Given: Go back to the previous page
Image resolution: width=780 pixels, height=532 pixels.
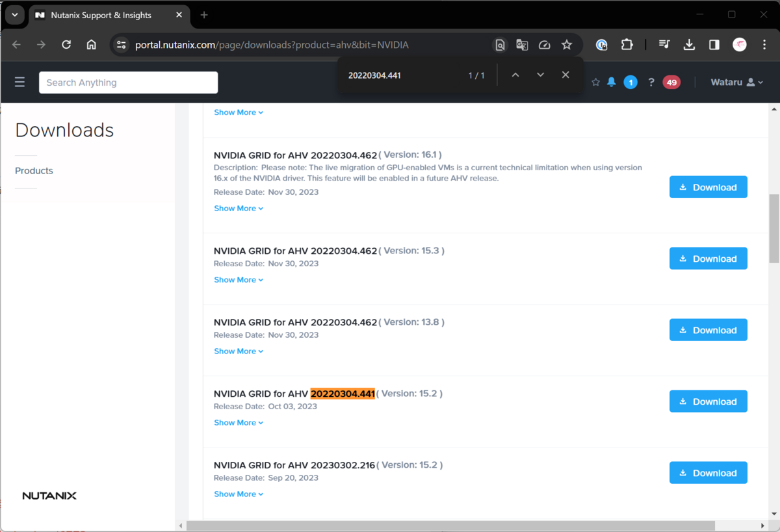Looking at the screenshot, I should pyautogui.click(x=17, y=45).
